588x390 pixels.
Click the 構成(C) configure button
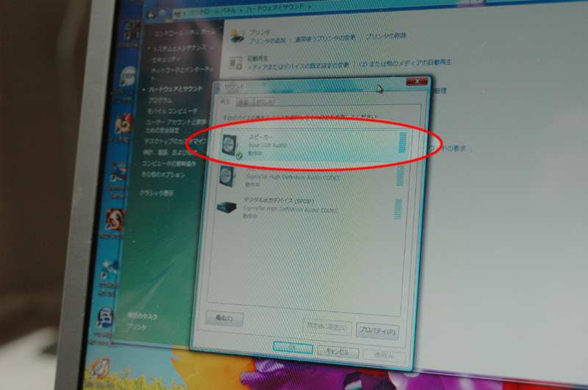(224, 319)
